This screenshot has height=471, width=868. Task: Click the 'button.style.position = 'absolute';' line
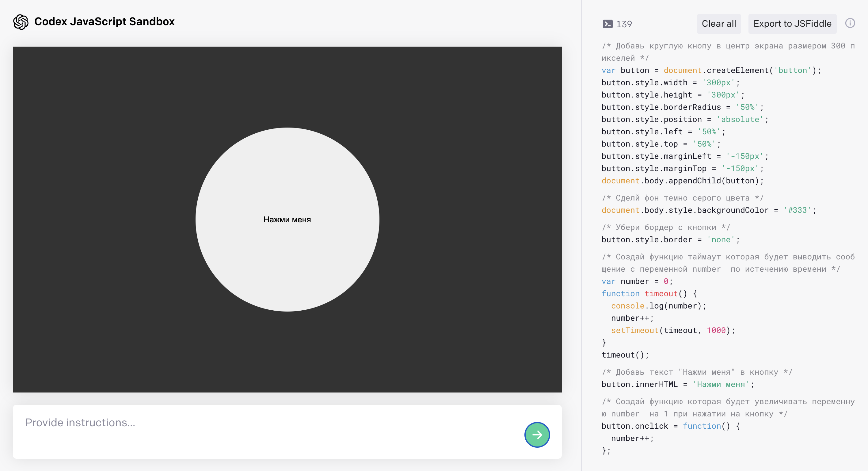click(685, 119)
